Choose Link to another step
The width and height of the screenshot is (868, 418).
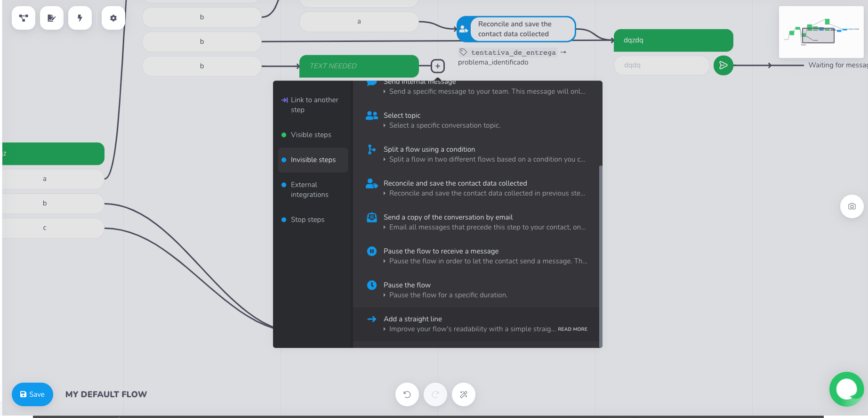pos(314,105)
